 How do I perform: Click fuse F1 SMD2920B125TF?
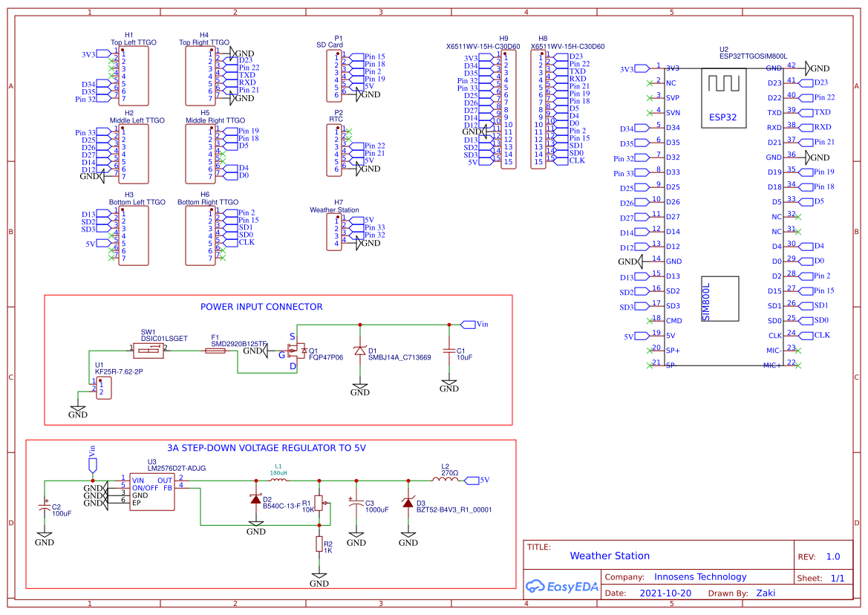215,349
